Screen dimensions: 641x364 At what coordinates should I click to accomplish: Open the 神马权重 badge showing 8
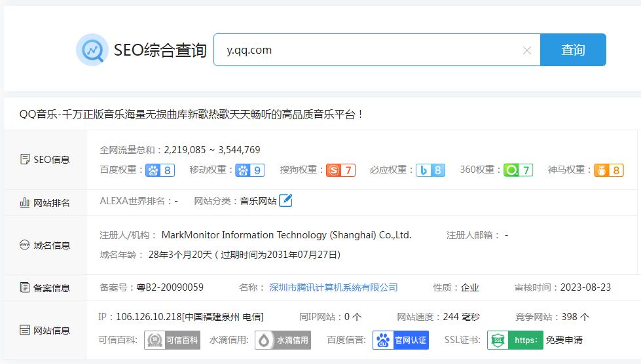point(609,170)
